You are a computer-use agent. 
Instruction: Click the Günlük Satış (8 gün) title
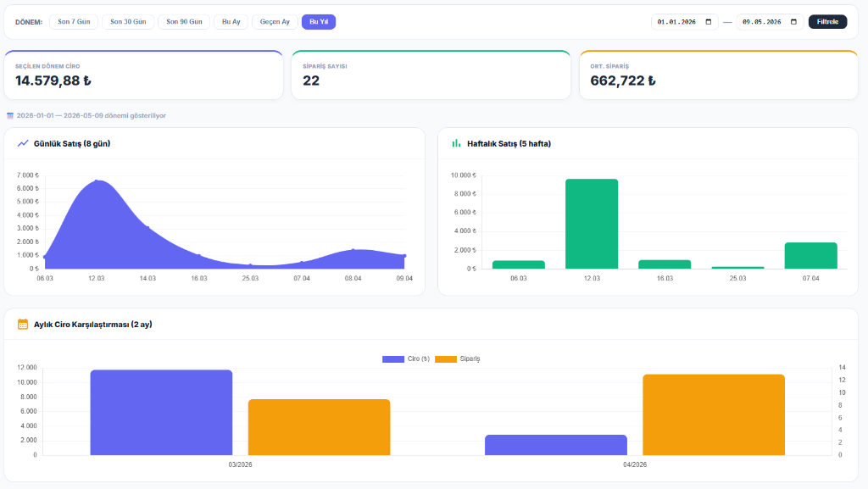pyautogui.click(x=72, y=144)
